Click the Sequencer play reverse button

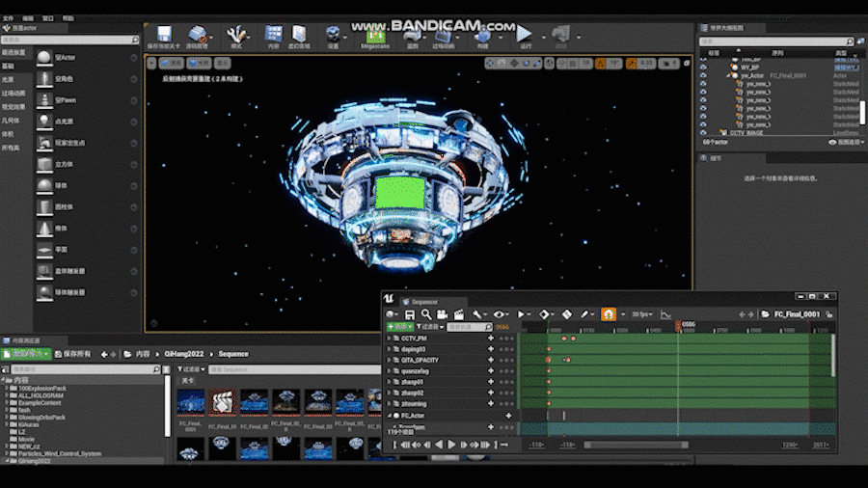click(x=439, y=445)
